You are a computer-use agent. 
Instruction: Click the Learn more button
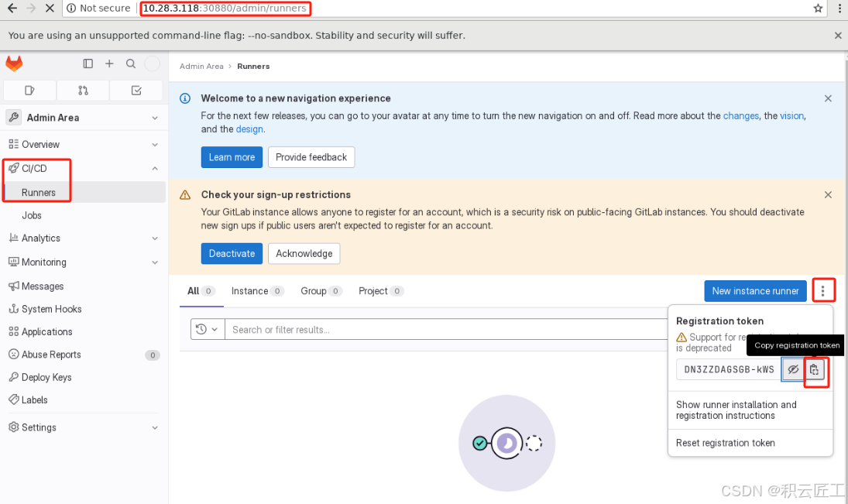click(x=232, y=157)
